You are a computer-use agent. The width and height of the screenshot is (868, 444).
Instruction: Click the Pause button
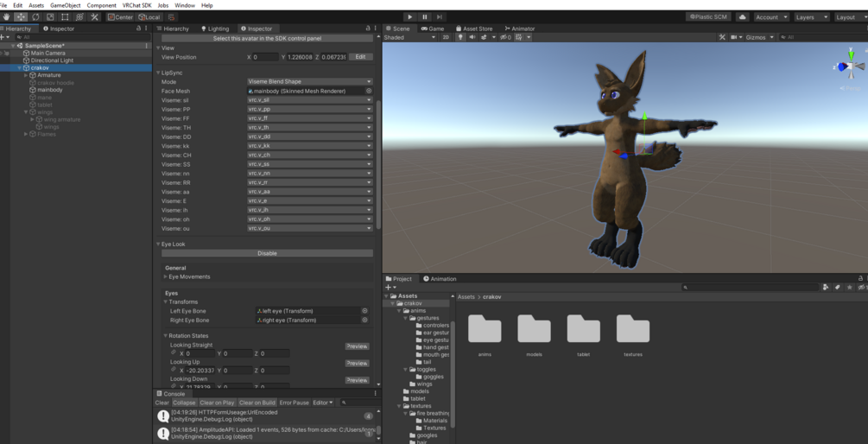[x=425, y=17]
